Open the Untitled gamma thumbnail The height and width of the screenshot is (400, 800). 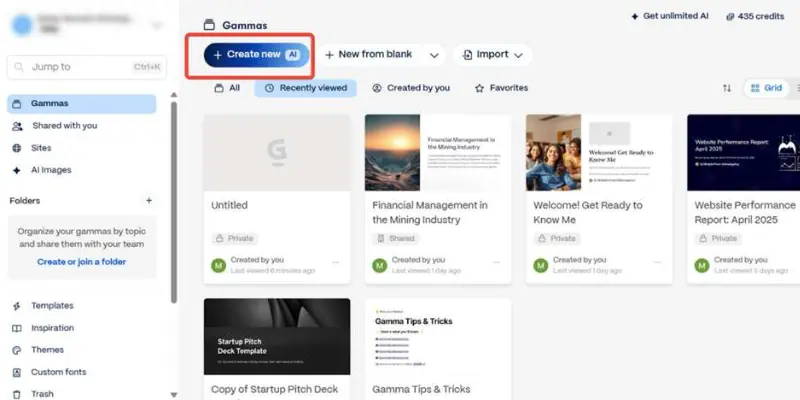point(277,153)
